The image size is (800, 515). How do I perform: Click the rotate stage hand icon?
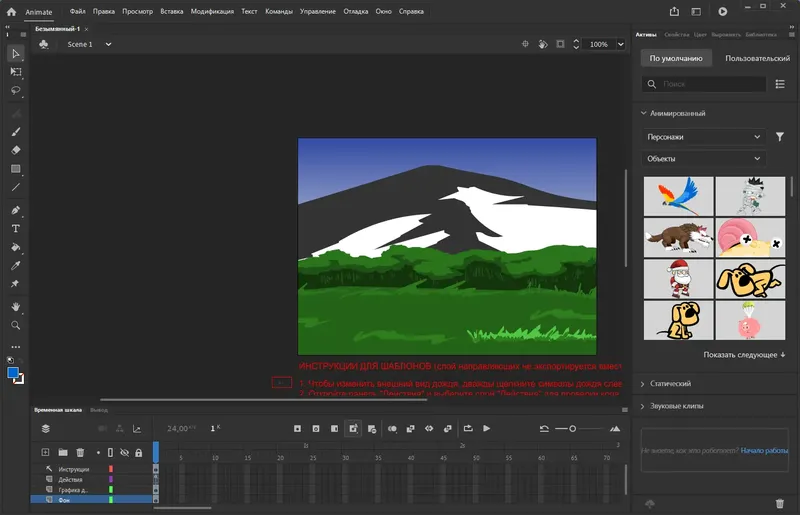pos(543,44)
